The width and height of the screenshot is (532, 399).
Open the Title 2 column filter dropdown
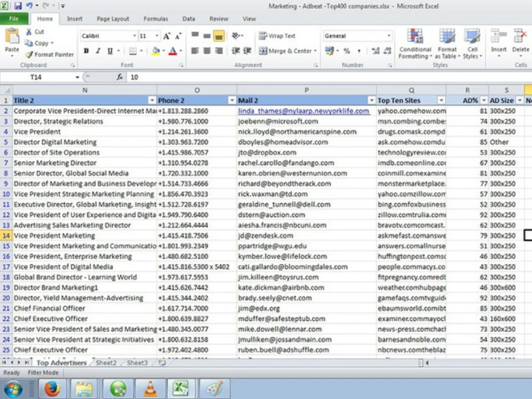pyautogui.click(x=152, y=101)
